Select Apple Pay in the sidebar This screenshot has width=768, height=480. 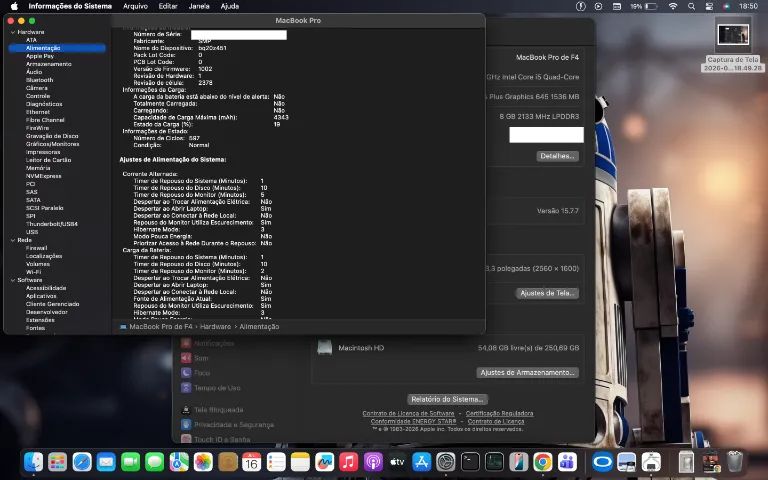pos(40,56)
